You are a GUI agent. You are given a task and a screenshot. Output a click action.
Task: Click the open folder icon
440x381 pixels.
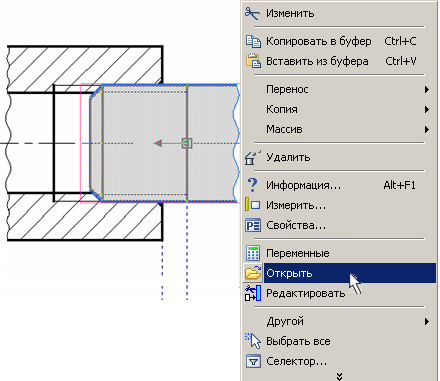253,273
